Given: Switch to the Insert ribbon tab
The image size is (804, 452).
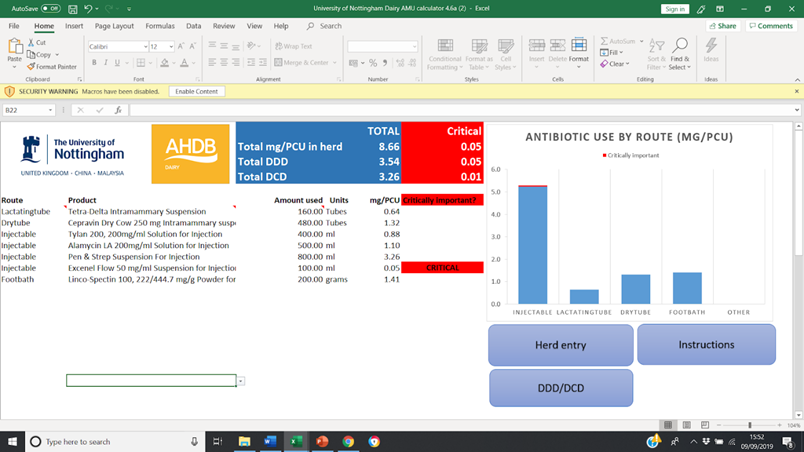Looking at the screenshot, I should click(x=74, y=26).
